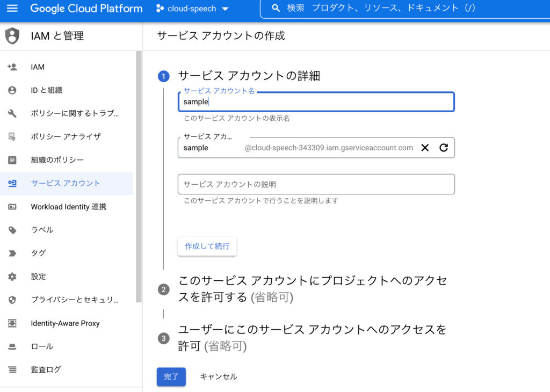Clear the sample account ID field
The image size is (550, 392).
pyautogui.click(x=425, y=147)
